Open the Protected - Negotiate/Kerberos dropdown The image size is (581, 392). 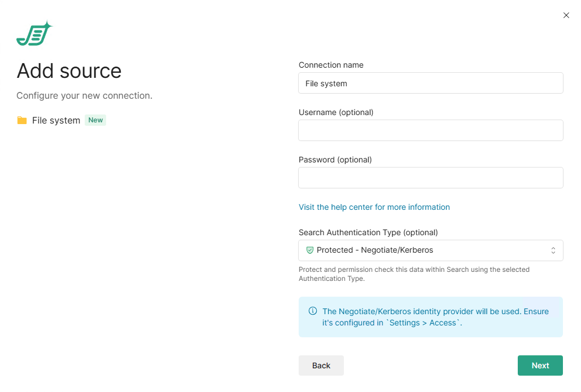(x=429, y=250)
